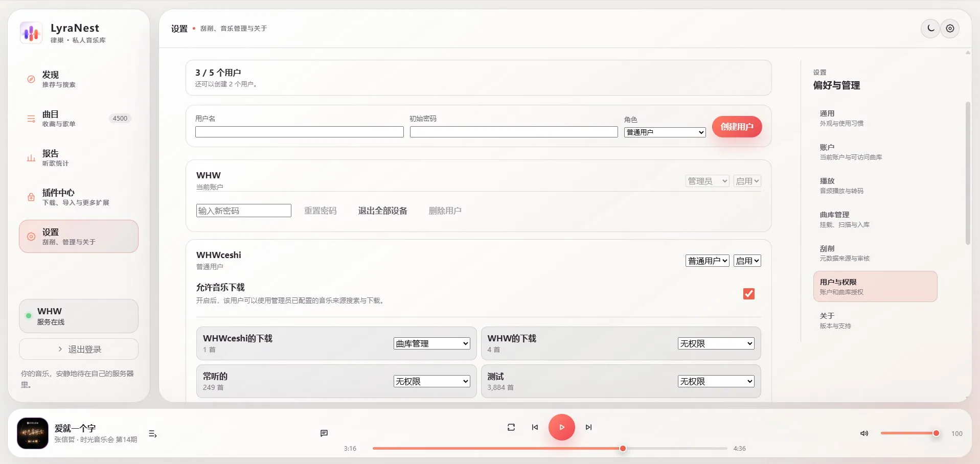Set 测试 library permission dropdown
This screenshot has width=980, height=464.
[x=716, y=381]
